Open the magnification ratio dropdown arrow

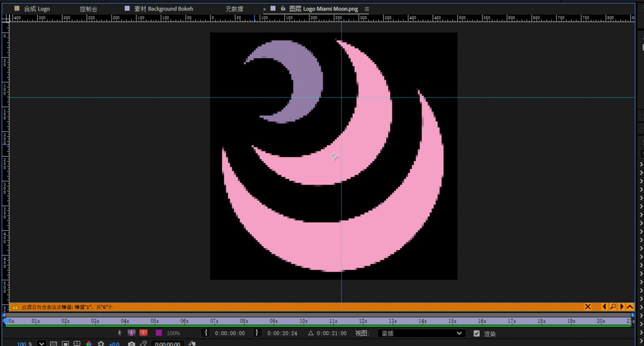tap(42, 343)
